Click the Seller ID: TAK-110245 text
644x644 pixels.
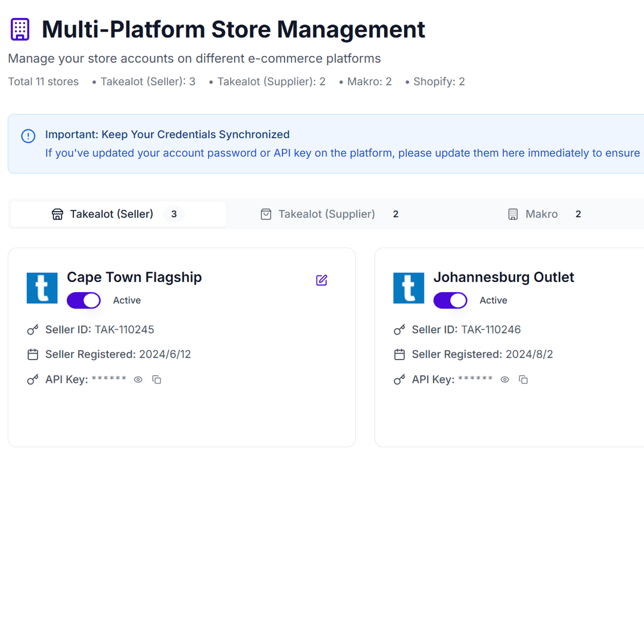click(x=100, y=330)
